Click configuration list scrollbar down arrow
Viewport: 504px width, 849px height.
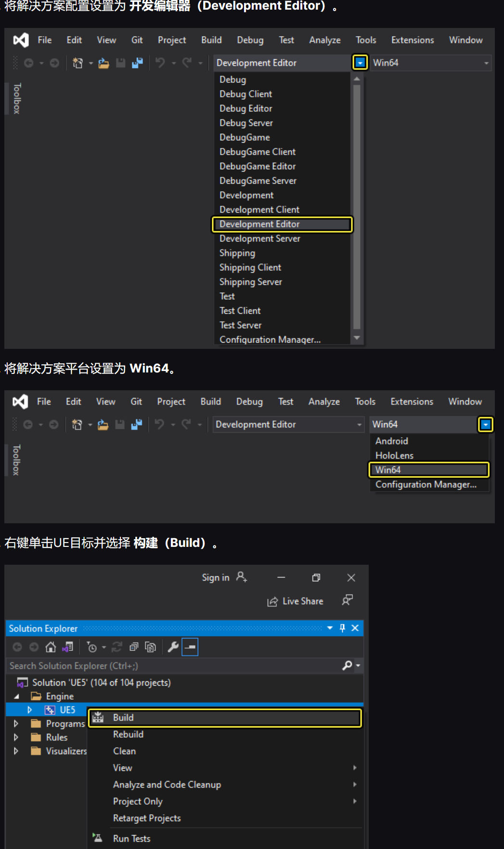tap(357, 338)
